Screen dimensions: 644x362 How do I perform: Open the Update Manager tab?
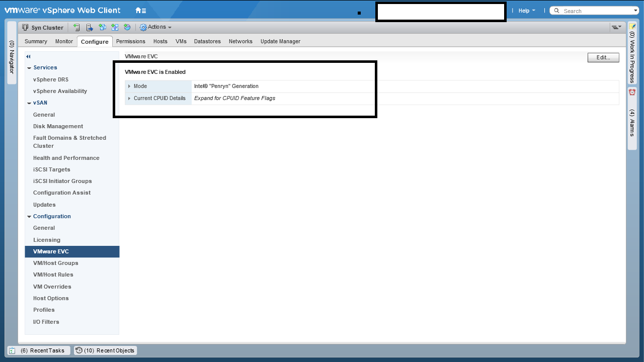point(280,41)
